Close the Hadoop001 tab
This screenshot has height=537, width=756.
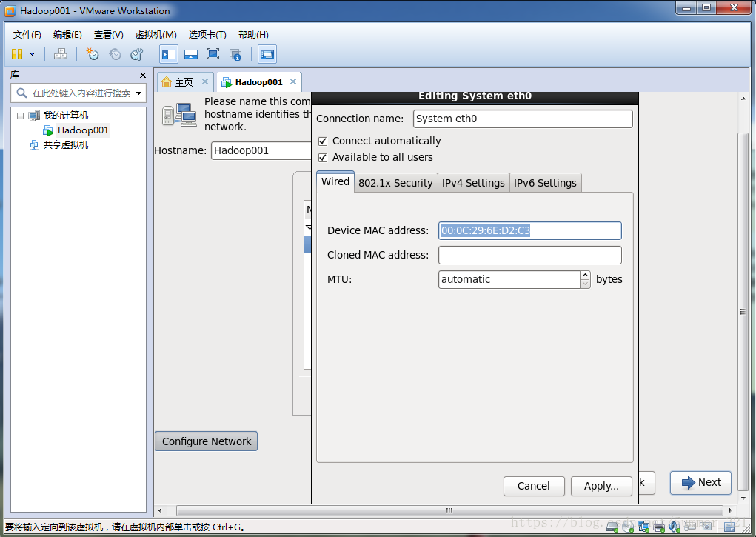tap(293, 81)
